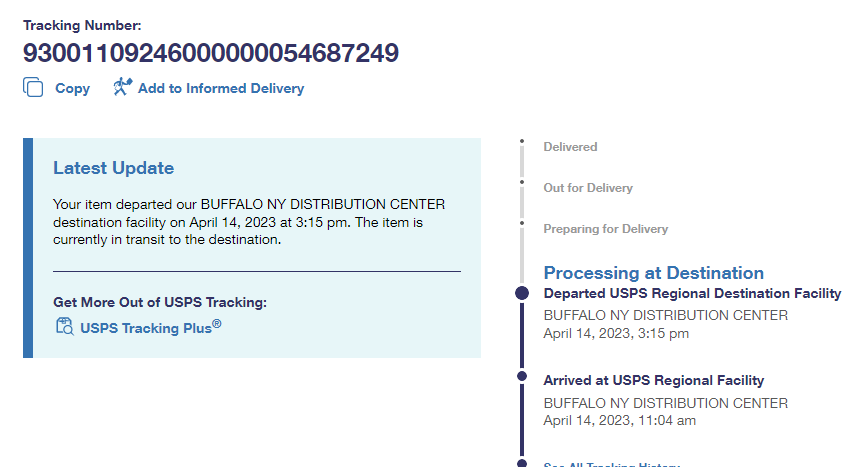Click the Latest Update message paragraph
The image size is (857, 467).
[x=249, y=222]
